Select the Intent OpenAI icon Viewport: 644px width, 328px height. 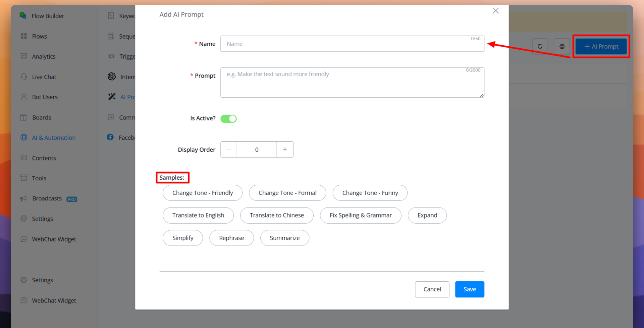tap(112, 77)
